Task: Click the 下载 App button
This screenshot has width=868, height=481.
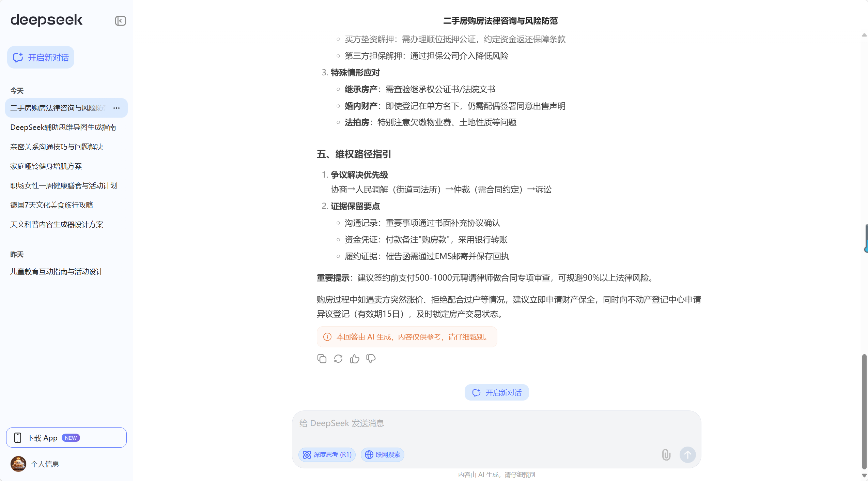Action: (66, 438)
